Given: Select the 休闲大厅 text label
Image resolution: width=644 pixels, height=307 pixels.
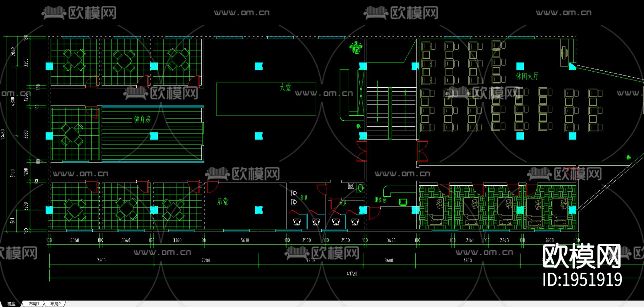Looking at the screenshot, I should (x=527, y=76).
